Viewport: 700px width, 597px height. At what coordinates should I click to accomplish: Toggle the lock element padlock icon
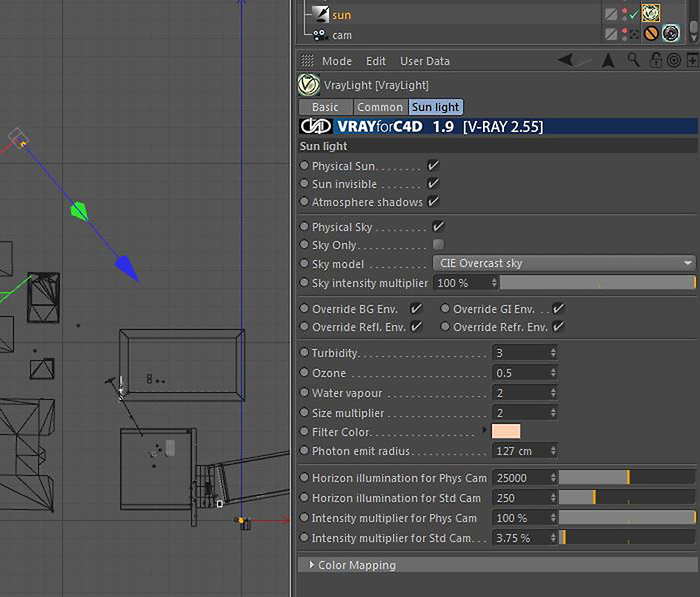tap(655, 60)
